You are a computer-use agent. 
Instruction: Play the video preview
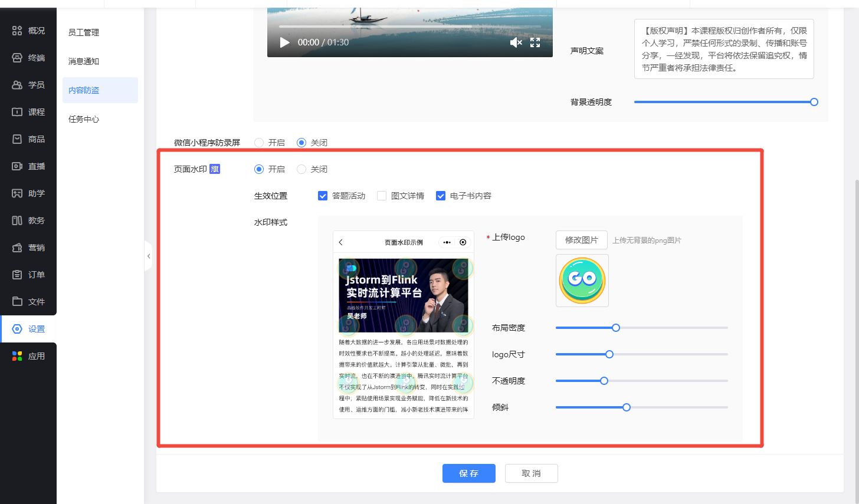[284, 42]
